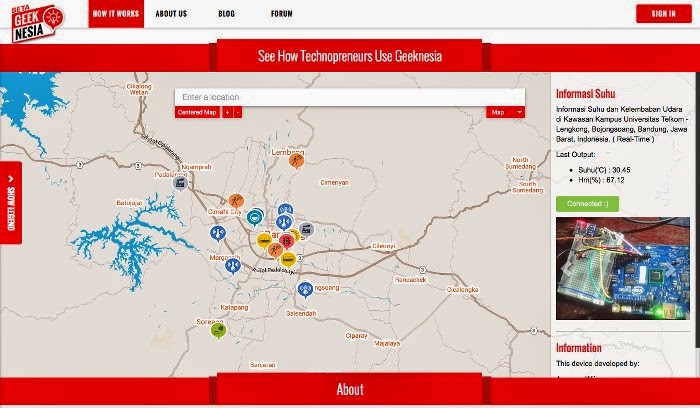
Task: Expand the About banner at bottom
Action: [x=350, y=389]
